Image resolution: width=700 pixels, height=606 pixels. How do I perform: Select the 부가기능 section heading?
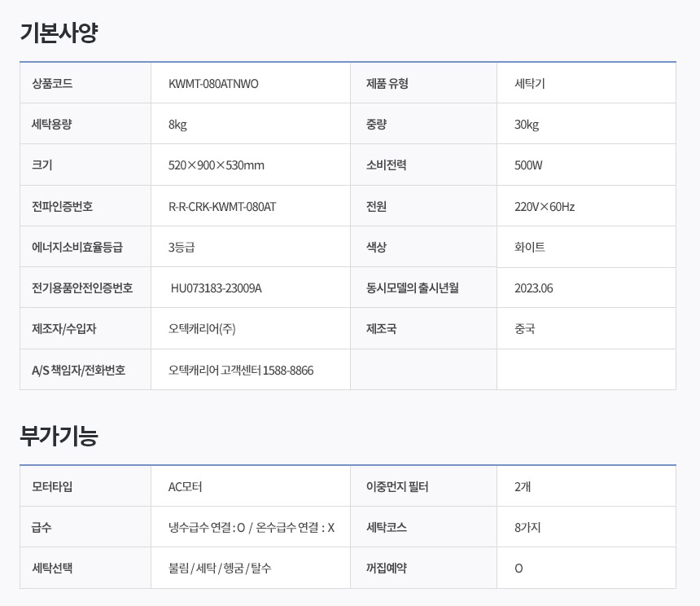click(59, 436)
